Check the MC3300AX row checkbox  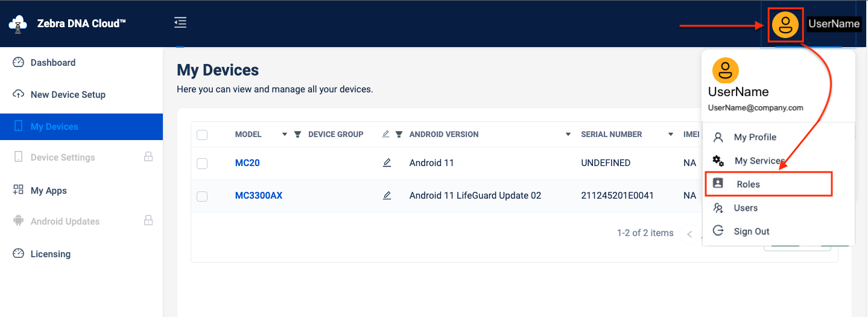(x=202, y=196)
